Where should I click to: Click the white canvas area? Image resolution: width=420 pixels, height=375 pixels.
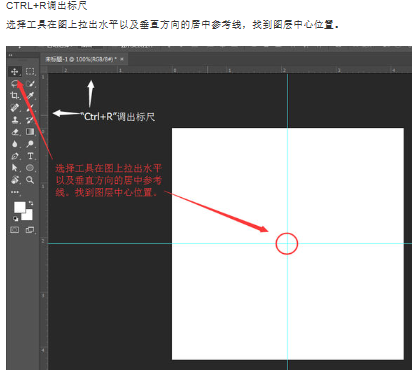(288, 244)
